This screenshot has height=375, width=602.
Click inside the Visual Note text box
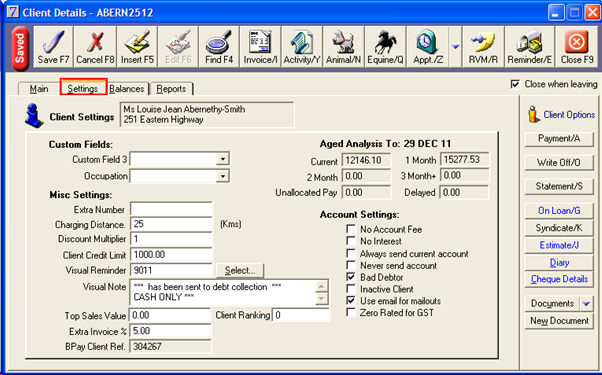(223, 292)
